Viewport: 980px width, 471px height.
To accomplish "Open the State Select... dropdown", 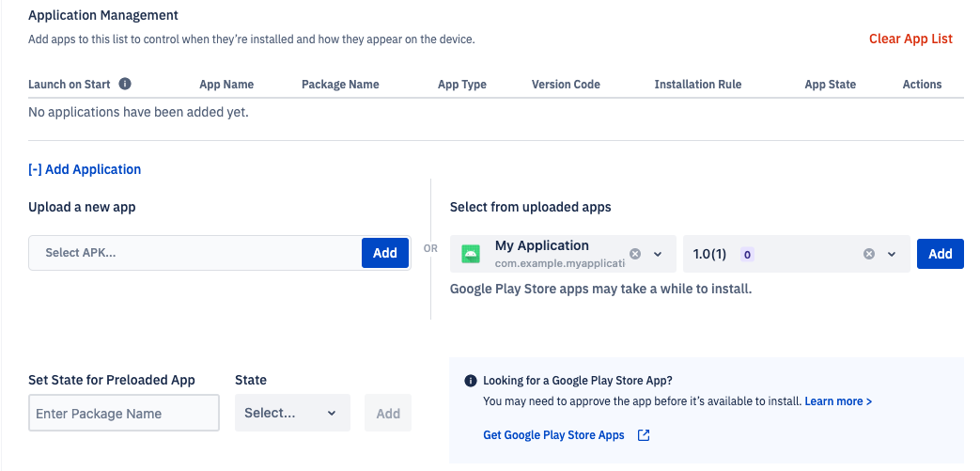I will pos(292,413).
